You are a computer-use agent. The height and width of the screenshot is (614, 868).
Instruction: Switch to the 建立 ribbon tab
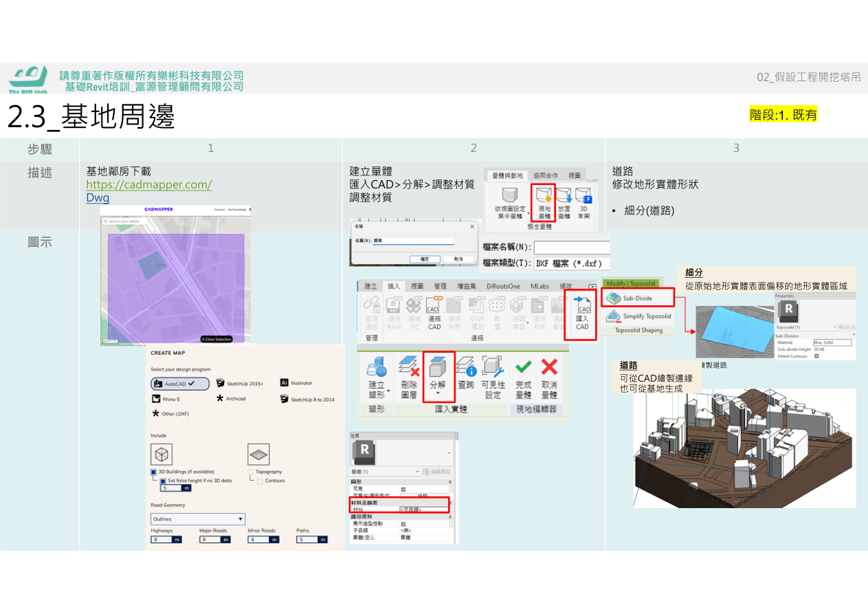pyautogui.click(x=371, y=286)
